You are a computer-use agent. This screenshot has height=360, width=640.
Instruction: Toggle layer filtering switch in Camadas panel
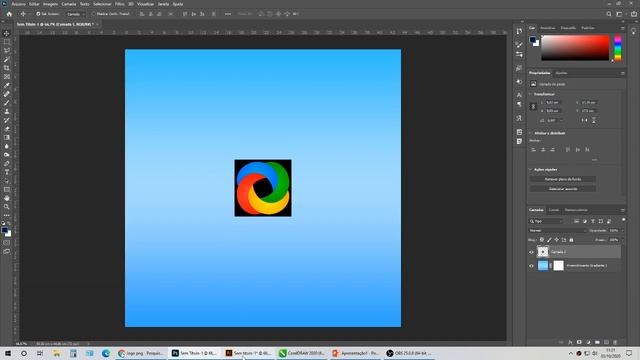(x=623, y=220)
